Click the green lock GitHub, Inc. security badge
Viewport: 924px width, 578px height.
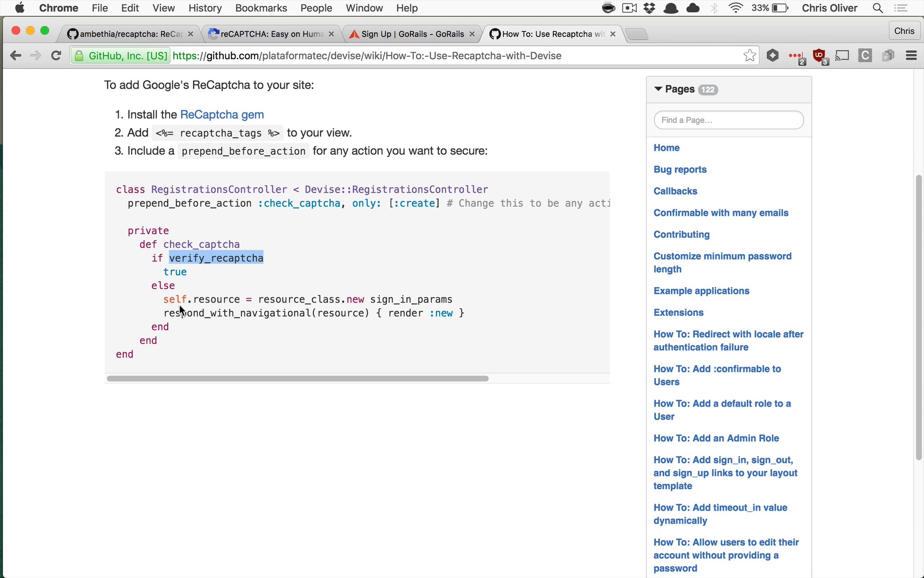point(120,56)
